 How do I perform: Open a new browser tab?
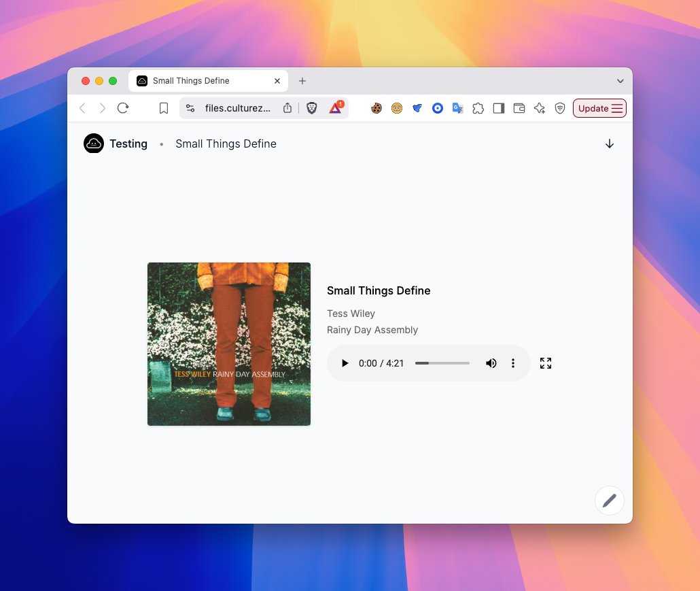pyautogui.click(x=302, y=81)
